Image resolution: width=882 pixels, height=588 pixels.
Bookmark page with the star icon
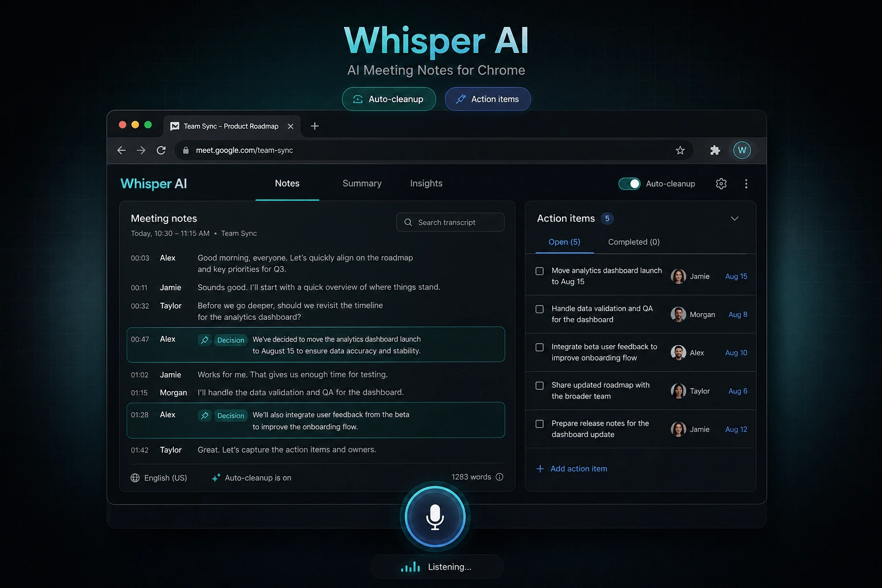tap(680, 150)
